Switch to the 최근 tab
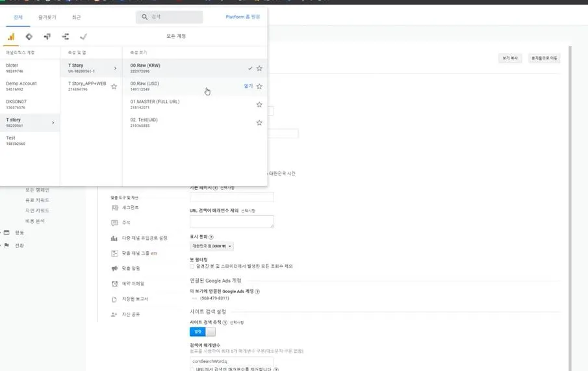The width and height of the screenshot is (588, 371). click(x=77, y=18)
